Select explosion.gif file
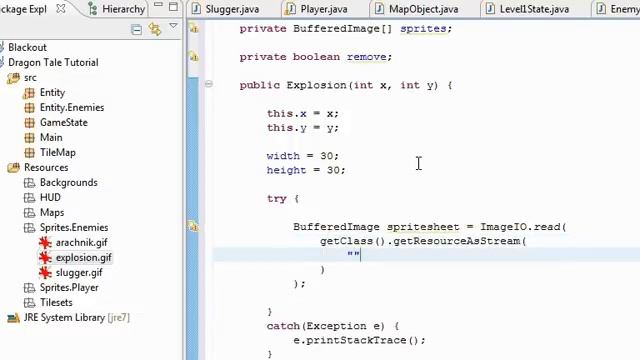The height and width of the screenshot is (360, 640). tap(84, 258)
